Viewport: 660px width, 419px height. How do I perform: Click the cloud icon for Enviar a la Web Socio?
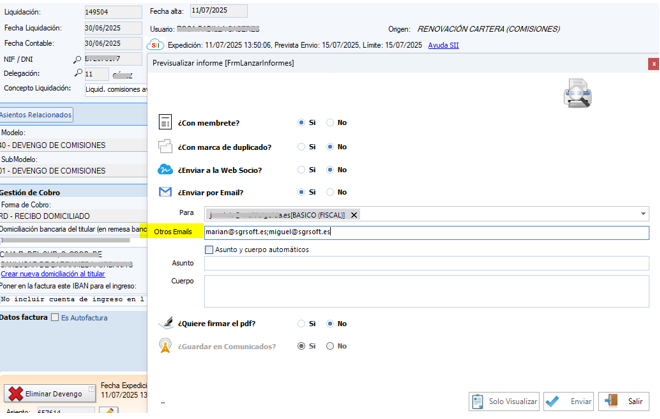point(166,170)
